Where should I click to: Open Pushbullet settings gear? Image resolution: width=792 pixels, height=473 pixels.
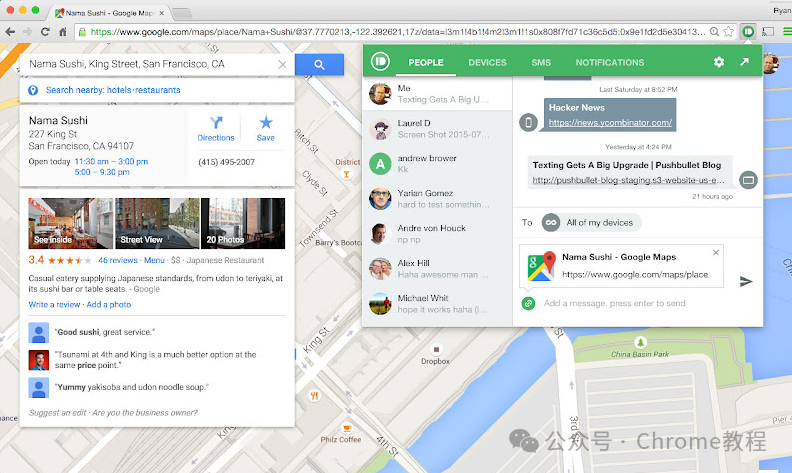[x=719, y=62]
